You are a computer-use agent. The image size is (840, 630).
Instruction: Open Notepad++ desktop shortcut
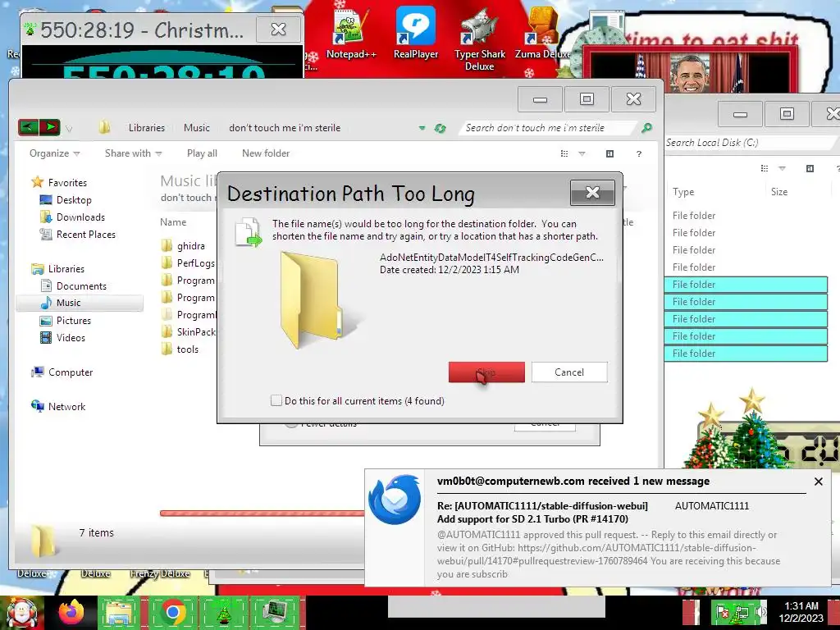[x=350, y=33]
